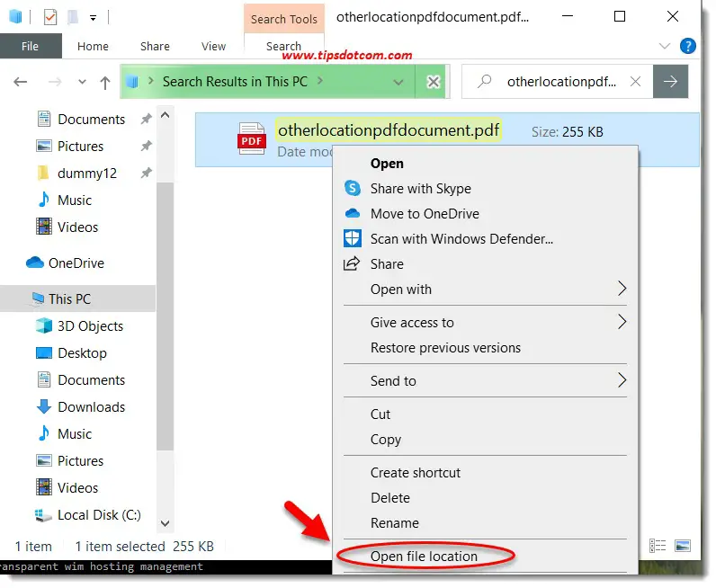Viewport: 716px width, 588px height.
Task: Open Documents under This PC
Action: point(92,379)
